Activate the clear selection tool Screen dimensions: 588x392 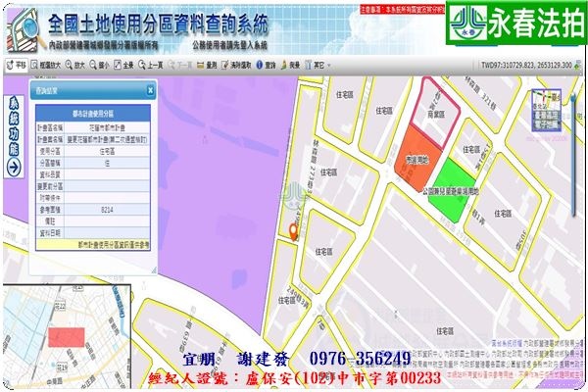pos(236,66)
